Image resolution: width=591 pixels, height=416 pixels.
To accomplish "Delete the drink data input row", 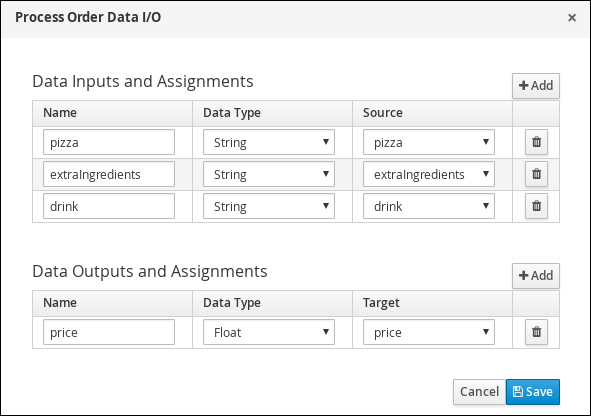I will point(536,206).
